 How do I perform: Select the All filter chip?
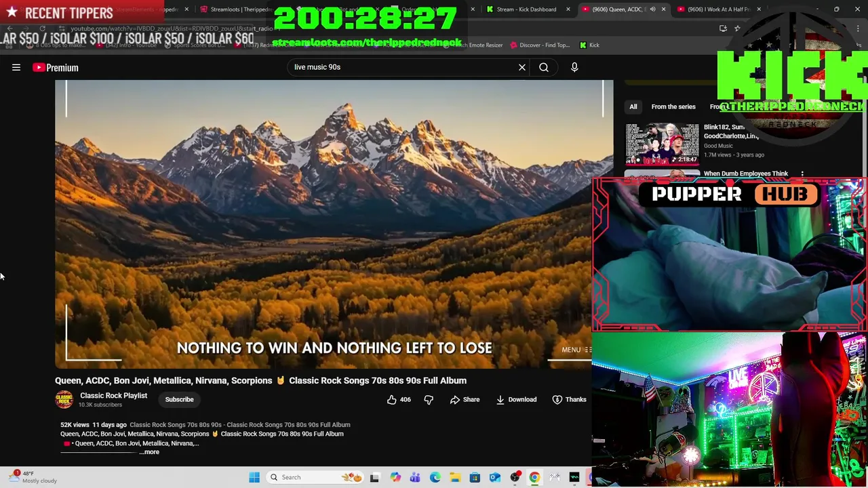633,106
